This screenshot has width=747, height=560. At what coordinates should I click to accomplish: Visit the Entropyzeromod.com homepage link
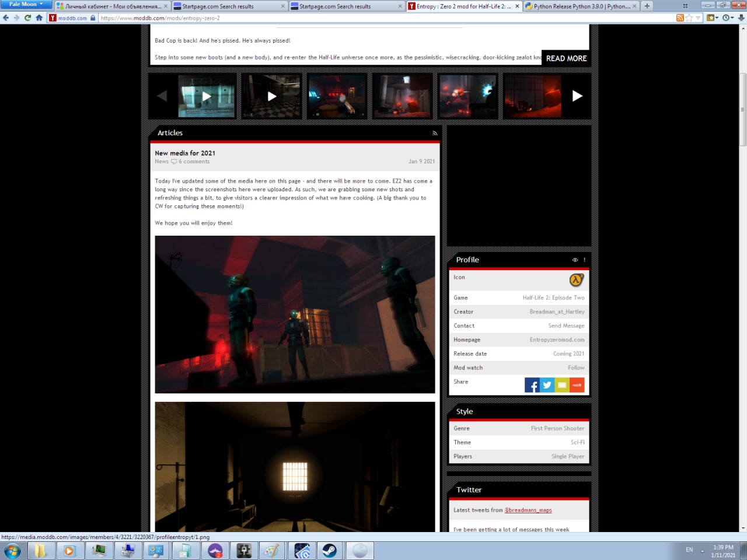[x=557, y=339]
